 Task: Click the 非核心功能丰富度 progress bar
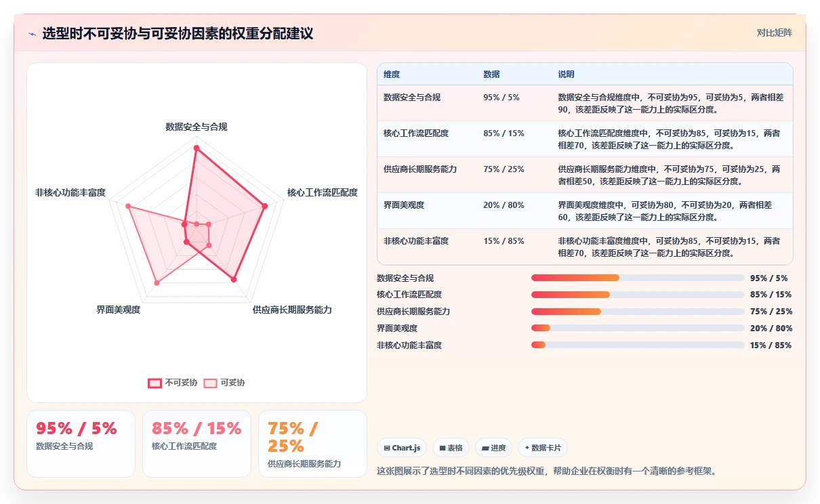pos(638,345)
